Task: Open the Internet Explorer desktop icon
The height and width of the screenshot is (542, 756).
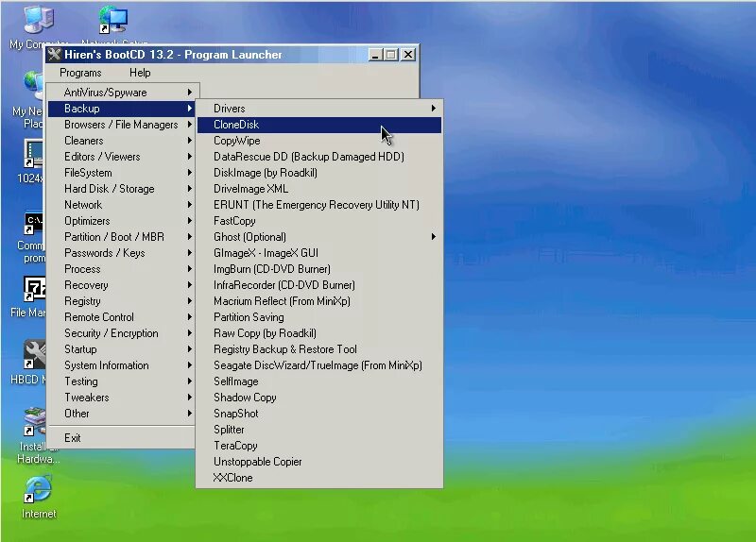Action: click(x=39, y=490)
